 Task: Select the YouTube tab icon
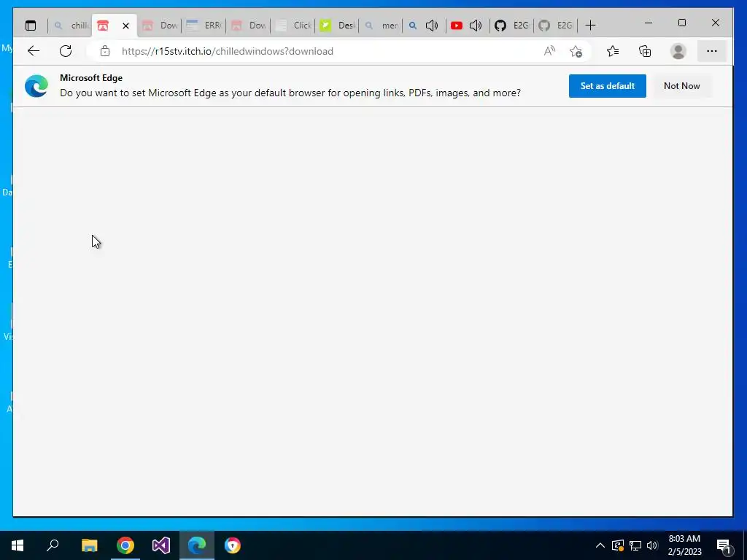tap(457, 26)
